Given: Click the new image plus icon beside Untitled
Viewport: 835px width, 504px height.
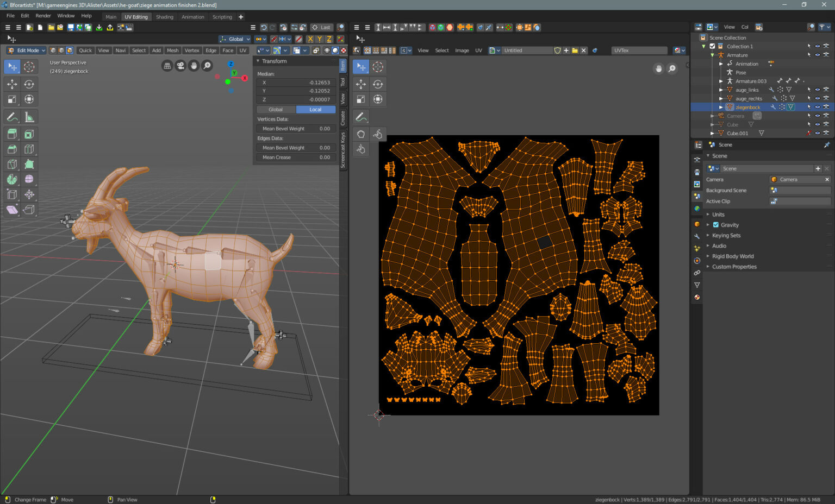Looking at the screenshot, I should [566, 51].
